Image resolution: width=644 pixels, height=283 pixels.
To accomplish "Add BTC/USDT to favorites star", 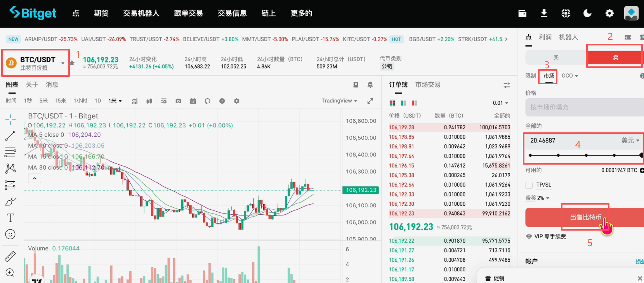I will tap(72, 63).
